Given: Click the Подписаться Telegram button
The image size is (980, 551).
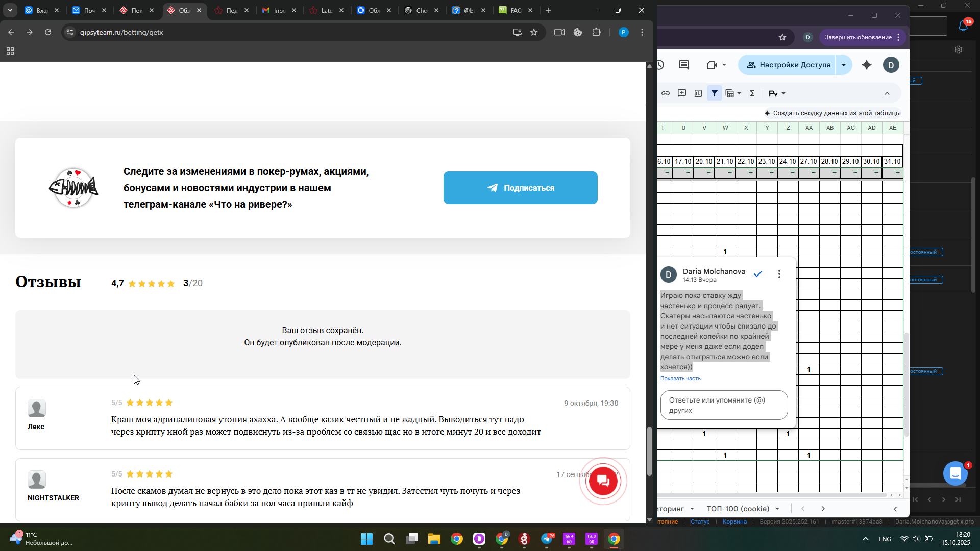Looking at the screenshot, I should click(x=520, y=188).
